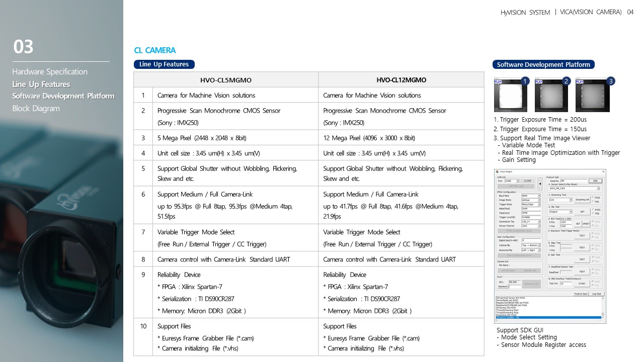Go to Software Development Platform in the sidebar
Viewport: 644px width, 362px height.
point(63,96)
